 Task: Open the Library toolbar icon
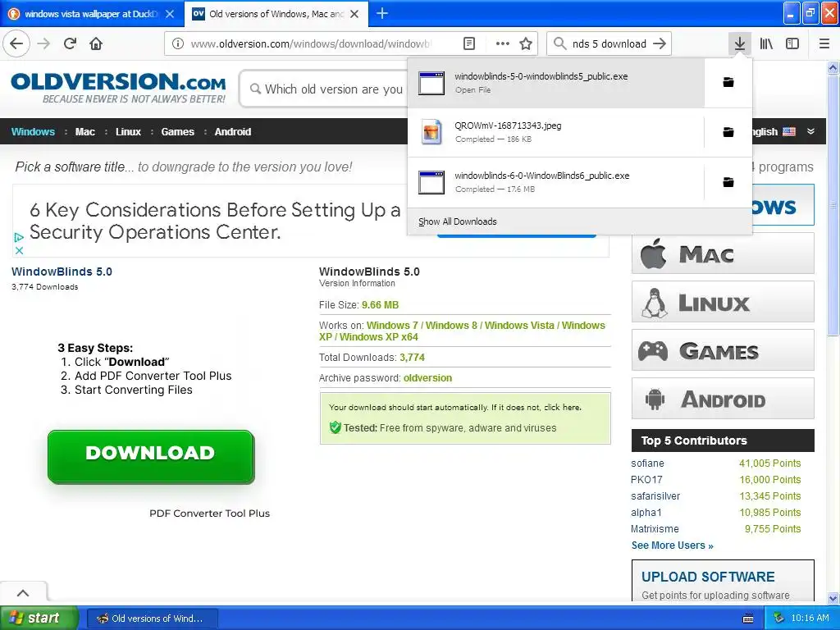tap(766, 43)
